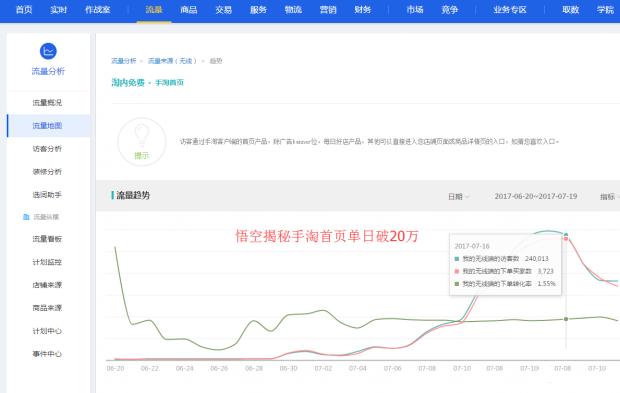Click the teal data point on the chart line
Image resolution: width=620 pixels, height=393 pixels.
[x=566, y=234]
